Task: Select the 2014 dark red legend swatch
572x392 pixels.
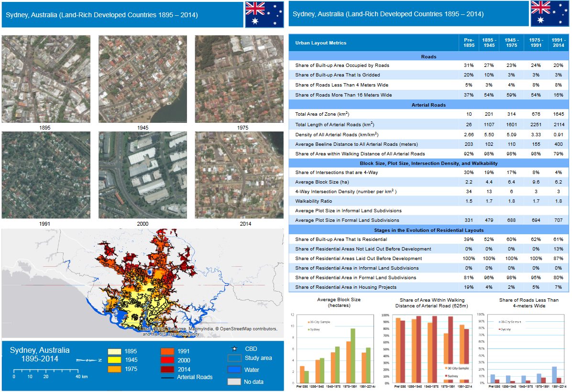Action: point(167,369)
